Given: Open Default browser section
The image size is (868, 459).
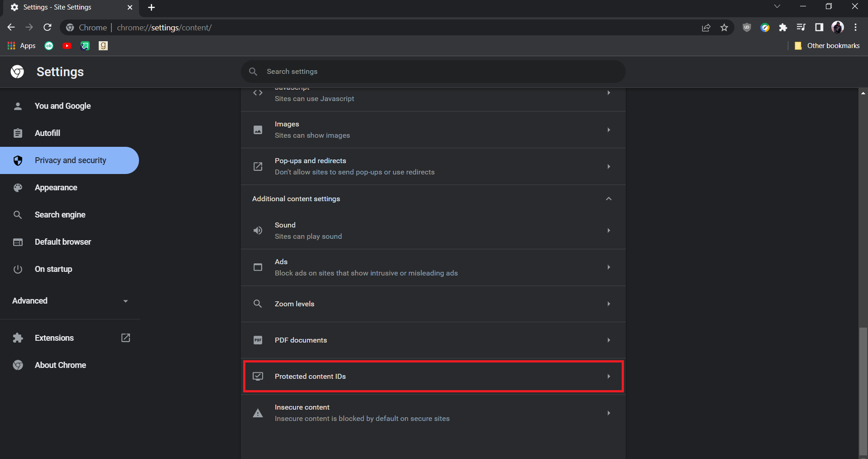Looking at the screenshot, I should 70,242.
